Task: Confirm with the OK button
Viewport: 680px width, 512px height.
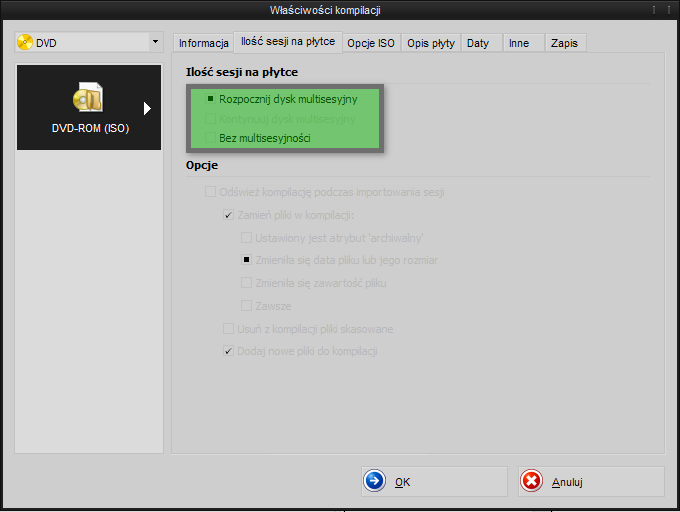Action: click(x=434, y=481)
